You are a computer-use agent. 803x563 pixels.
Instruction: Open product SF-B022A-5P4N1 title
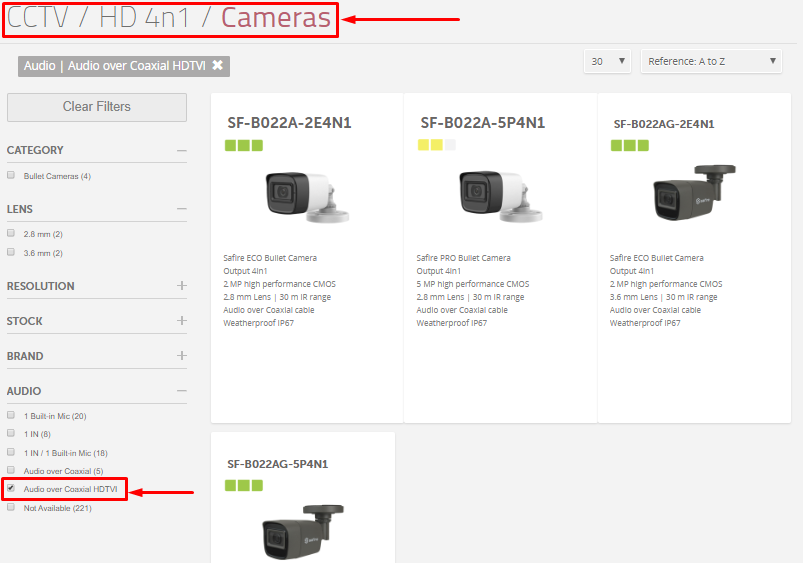click(x=482, y=123)
